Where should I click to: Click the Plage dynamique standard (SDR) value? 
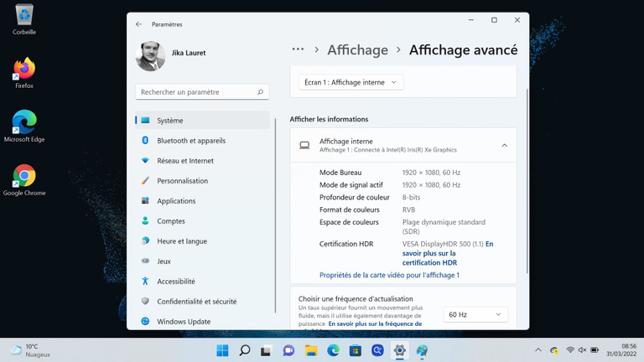pos(444,226)
